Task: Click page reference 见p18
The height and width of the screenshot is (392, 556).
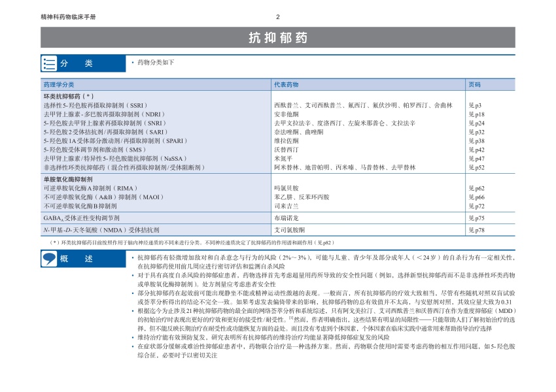Action: (x=476, y=114)
